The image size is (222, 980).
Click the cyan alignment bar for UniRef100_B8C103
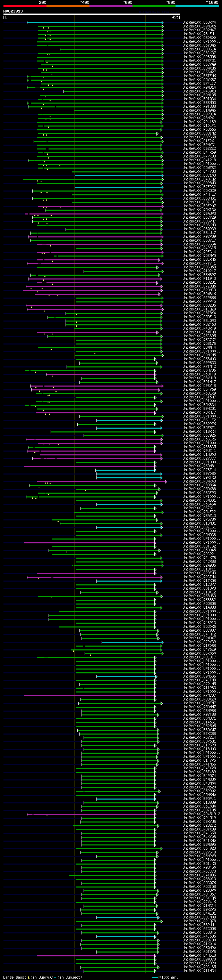coord(119,175)
